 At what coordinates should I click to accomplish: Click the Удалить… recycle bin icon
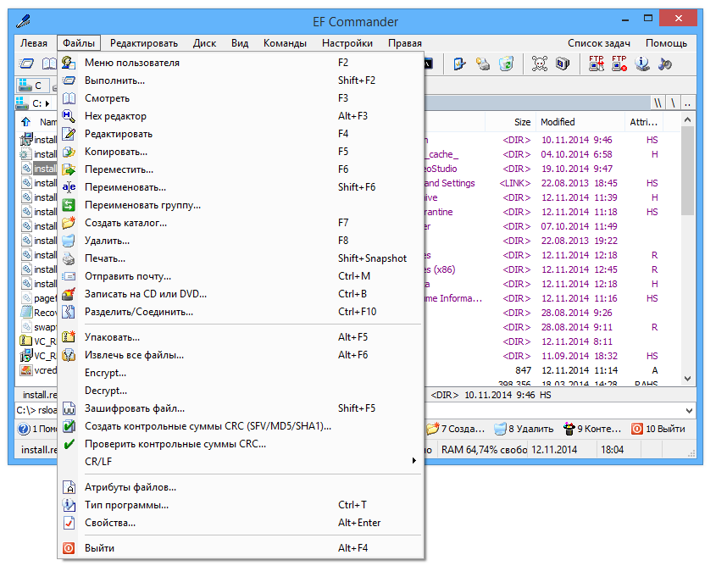point(69,241)
